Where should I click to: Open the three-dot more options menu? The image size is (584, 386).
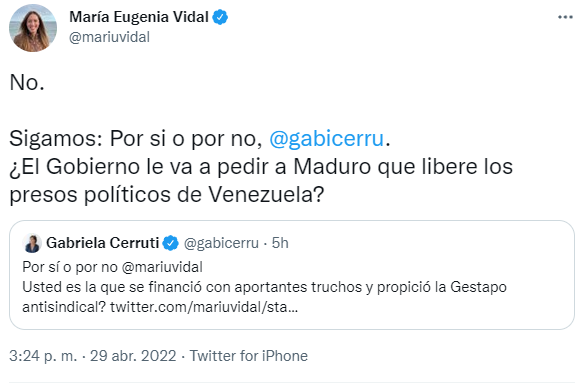565,17
